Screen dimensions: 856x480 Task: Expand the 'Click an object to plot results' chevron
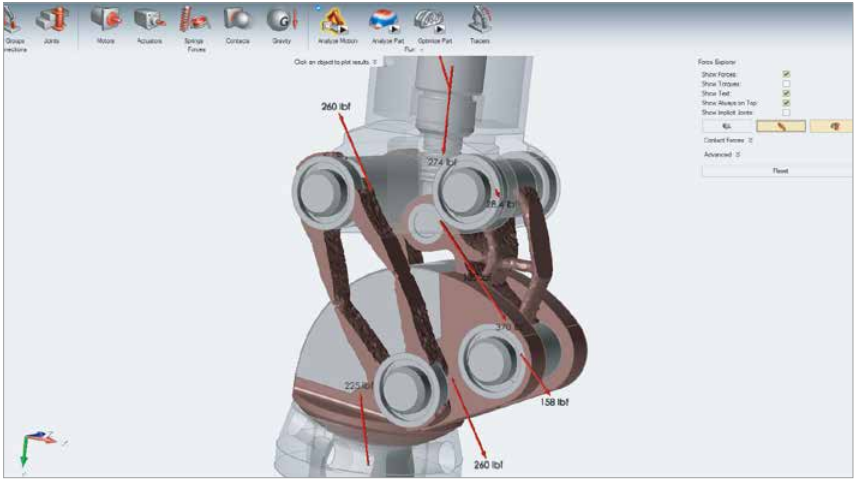point(375,62)
